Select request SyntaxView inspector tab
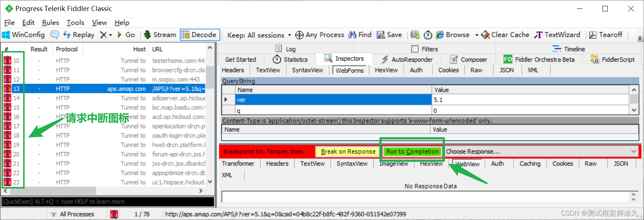The height and width of the screenshot is (220, 644). (x=308, y=70)
